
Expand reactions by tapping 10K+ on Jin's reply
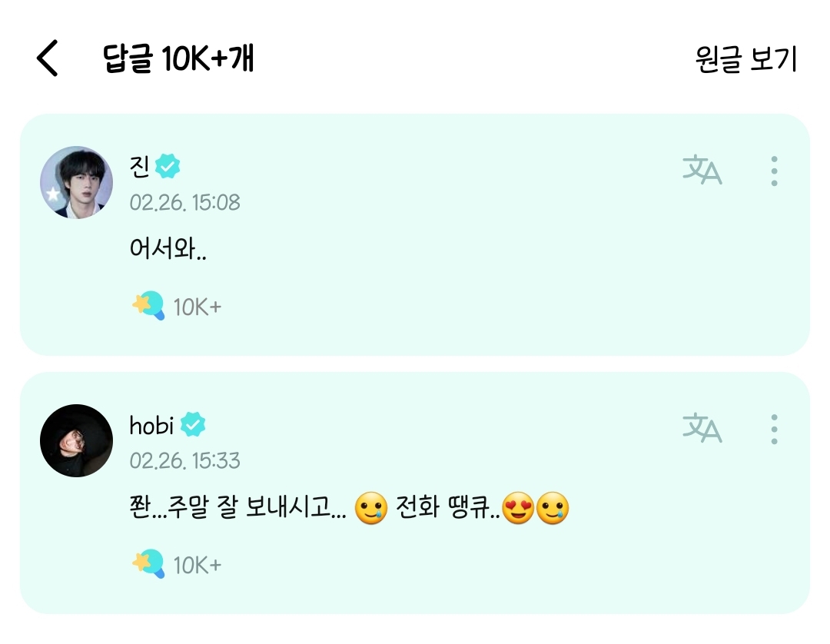coord(196,304)
